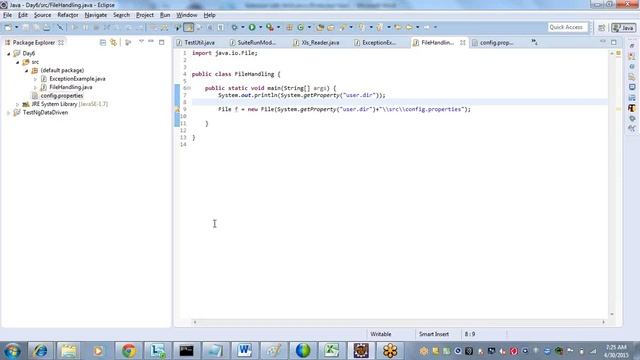Click the warning marker on line 9
The width and height of the screenshot is (640, 360).
[177, 109]
